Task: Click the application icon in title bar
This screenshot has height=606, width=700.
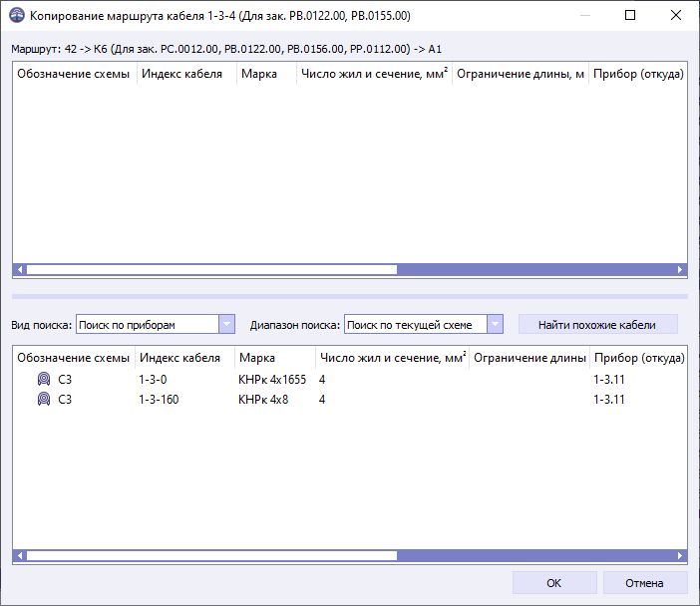Action: click(17, 16)
